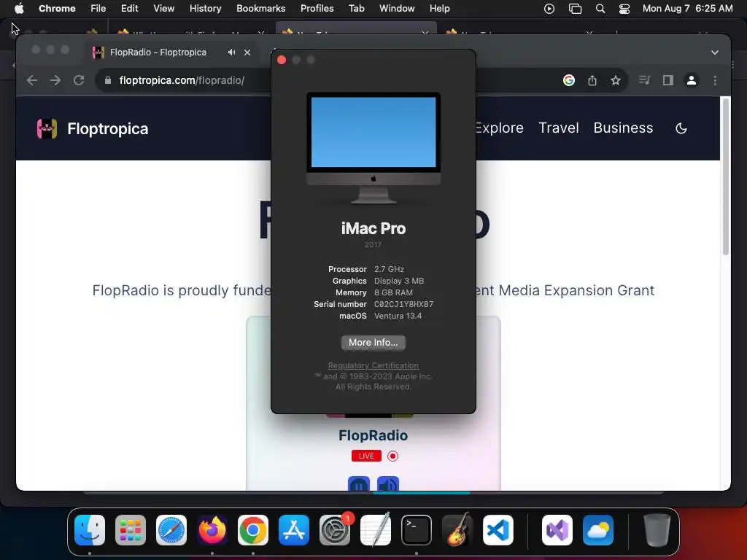Open the Travel nav link
Viewport: 747px width, 560px height.
point(558,128)
